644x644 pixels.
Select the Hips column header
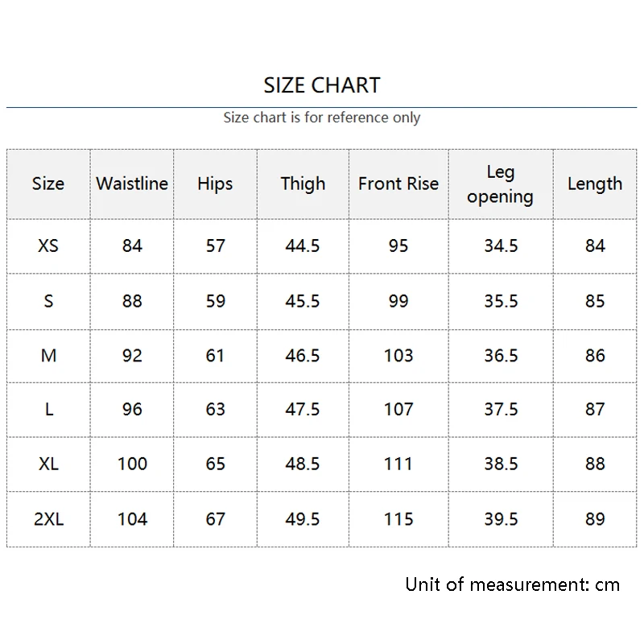coord(215,184)
